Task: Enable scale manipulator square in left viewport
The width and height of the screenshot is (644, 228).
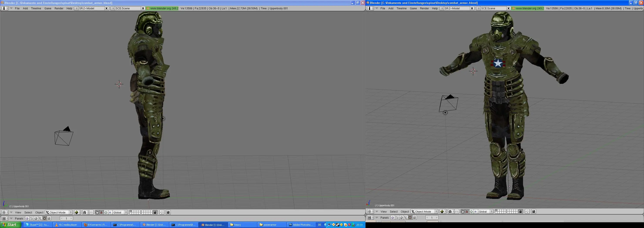Action: pyautogui.click(x=110, y=213)
